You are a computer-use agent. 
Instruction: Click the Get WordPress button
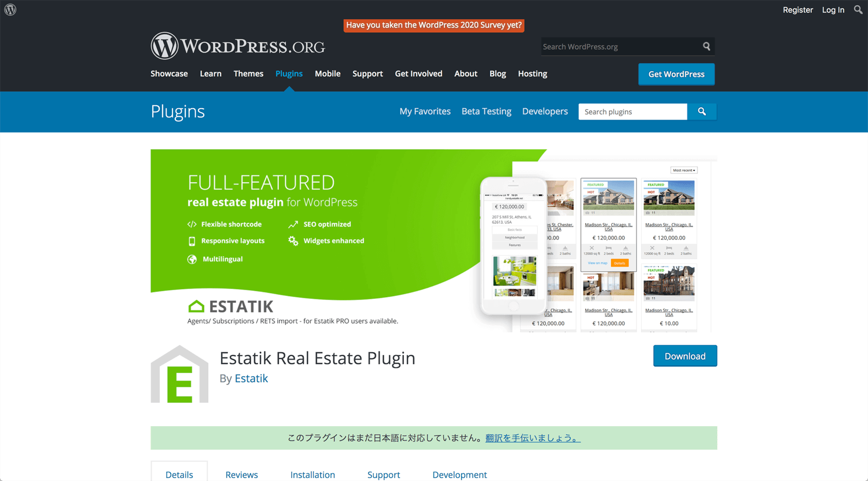[x=676, y=74]
